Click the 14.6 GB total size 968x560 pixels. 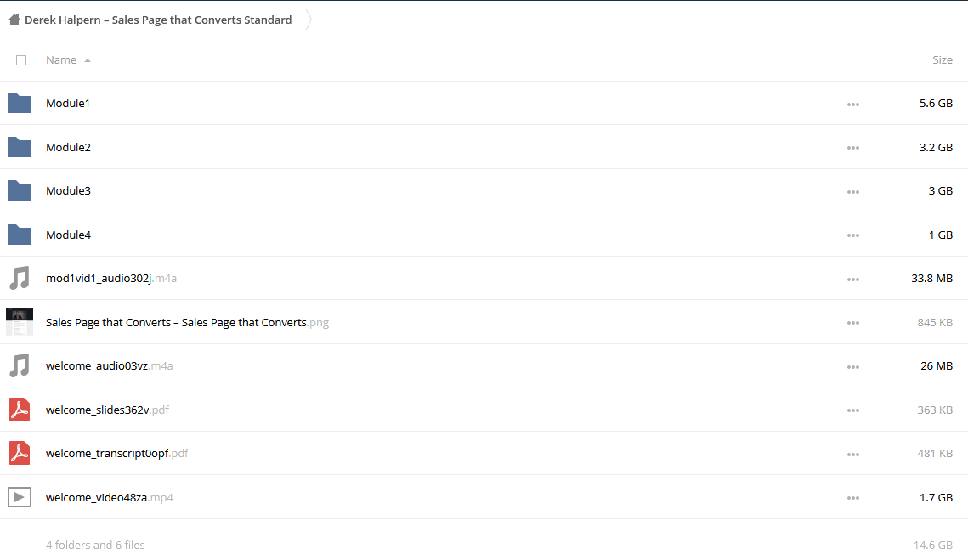pyautogui.click(x=933, y=546)
